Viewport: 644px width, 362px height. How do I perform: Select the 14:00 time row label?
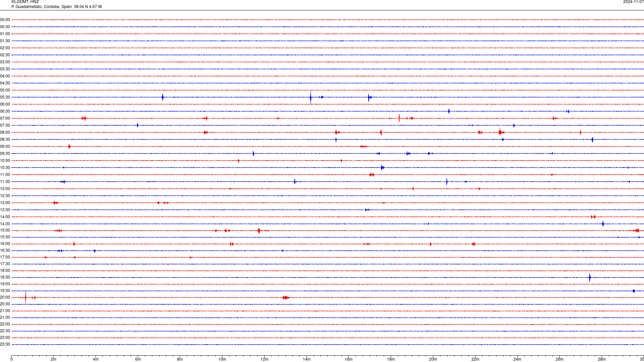click(5, 217)
